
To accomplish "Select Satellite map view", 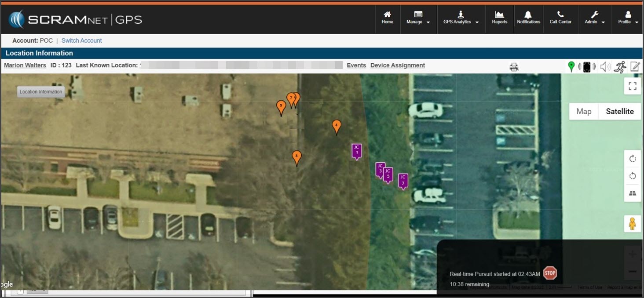I will click(619, 112).
